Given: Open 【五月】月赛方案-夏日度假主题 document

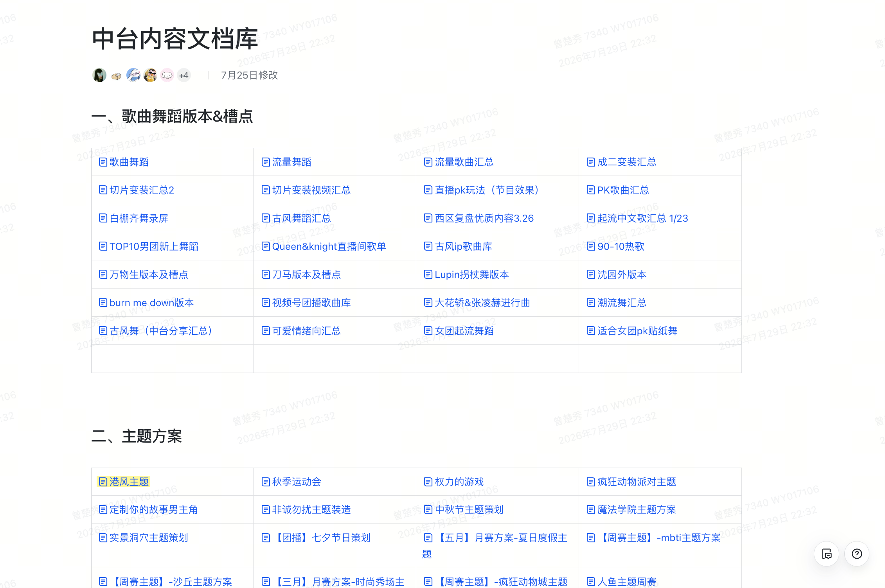Looking at the screenshot, I should [495, 545].
